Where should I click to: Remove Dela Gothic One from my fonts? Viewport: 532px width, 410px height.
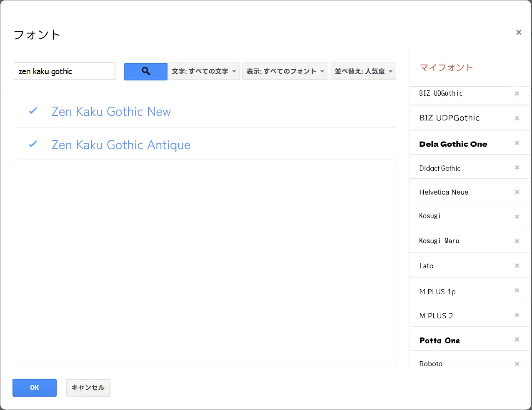click(517, 143)
